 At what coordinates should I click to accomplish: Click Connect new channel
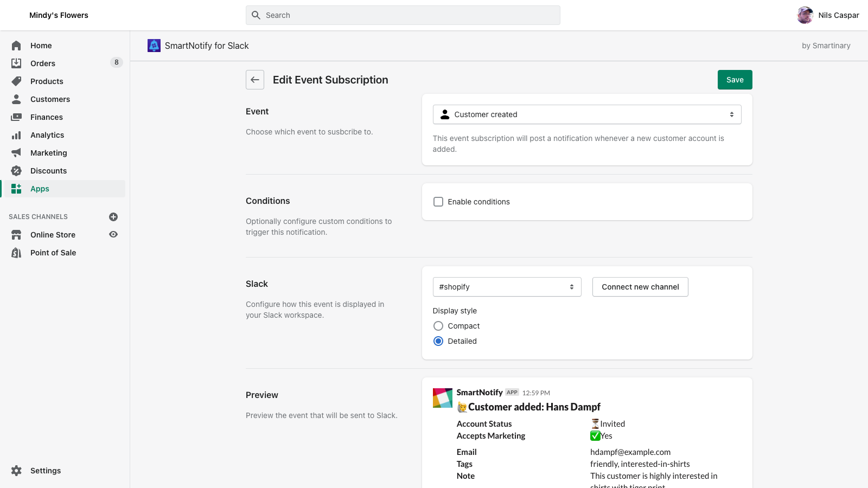tap(640, 287)
